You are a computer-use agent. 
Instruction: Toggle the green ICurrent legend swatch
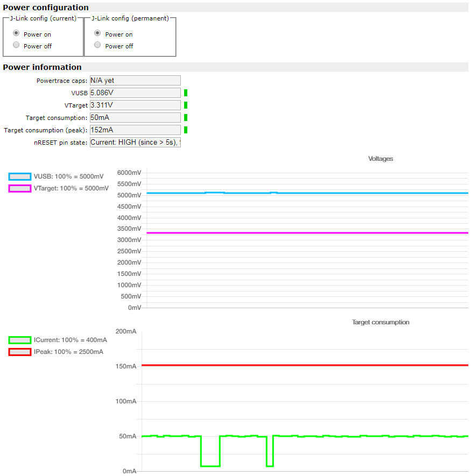click(x=20, y=340)
